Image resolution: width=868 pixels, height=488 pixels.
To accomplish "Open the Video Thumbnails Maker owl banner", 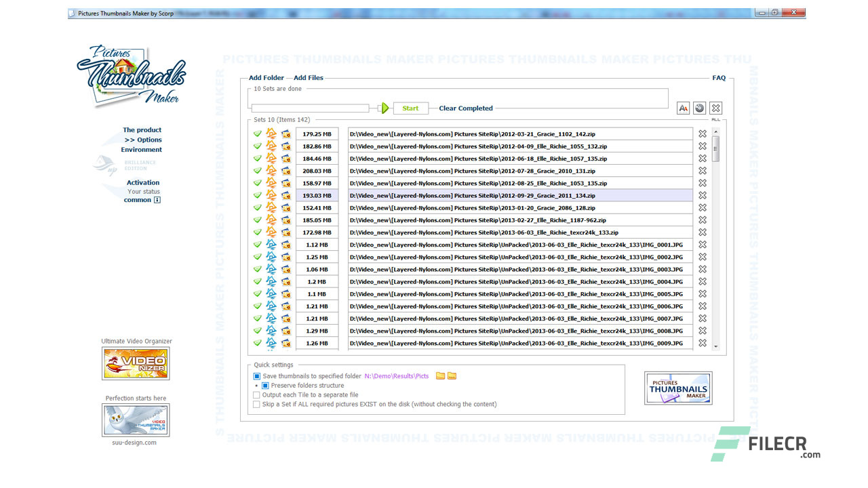I will (136, 420).
